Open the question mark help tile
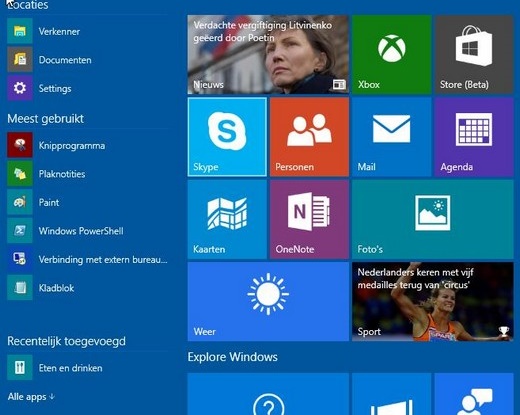The image size is (520, 415). 268,394
